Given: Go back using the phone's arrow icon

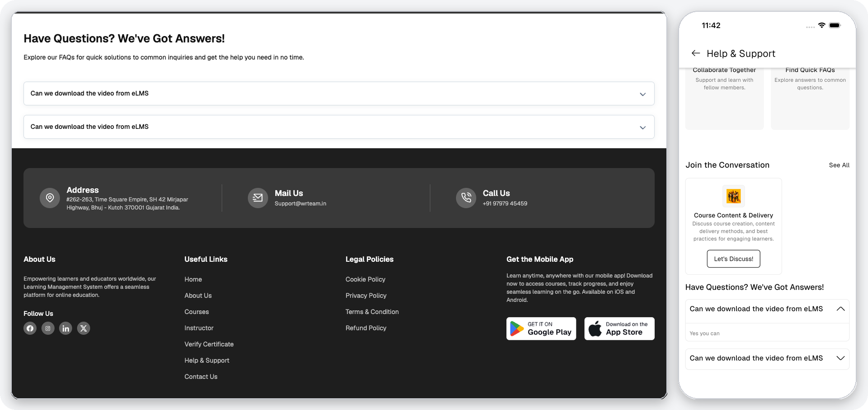Looking at the screenshot, I should click(x=696, y=53).
